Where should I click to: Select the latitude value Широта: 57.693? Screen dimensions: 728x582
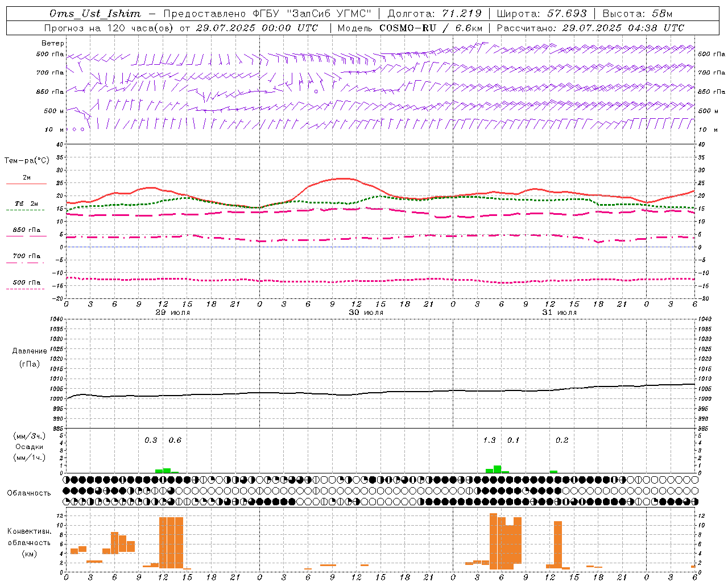point(541,14)
